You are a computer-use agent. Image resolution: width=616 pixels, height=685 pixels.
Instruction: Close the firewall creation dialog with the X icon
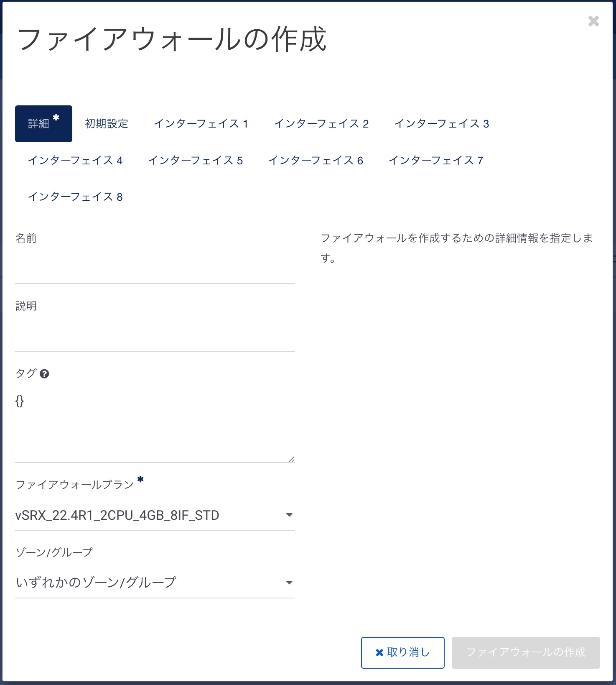593,21
